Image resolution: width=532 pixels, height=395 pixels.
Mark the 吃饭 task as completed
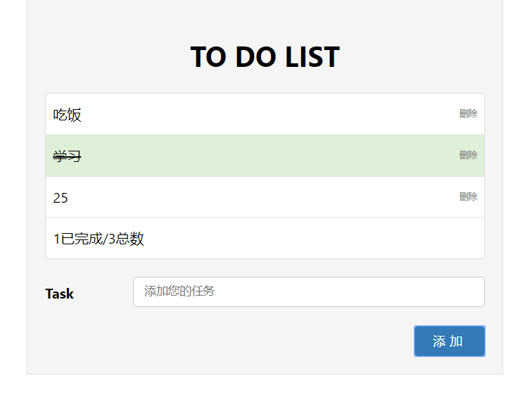[x=68, y=115]
